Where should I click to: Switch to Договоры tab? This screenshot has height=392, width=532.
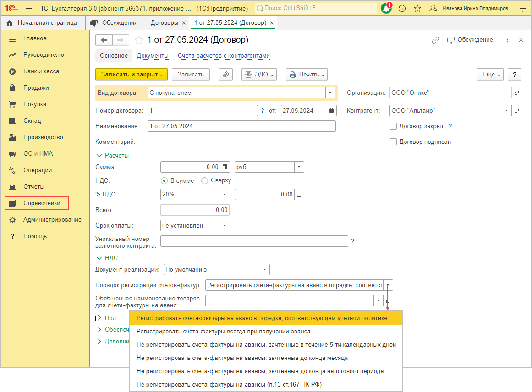coord(164,23)
